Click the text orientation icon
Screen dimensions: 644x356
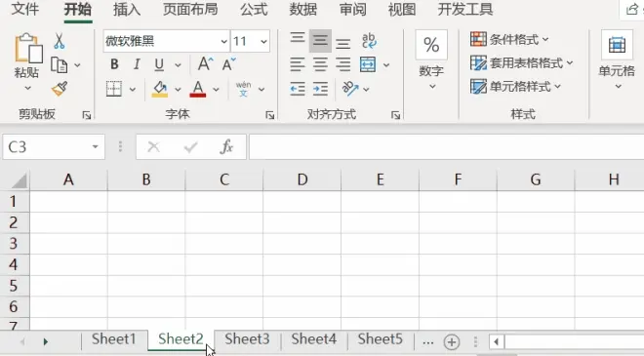(x=350, y=89)
